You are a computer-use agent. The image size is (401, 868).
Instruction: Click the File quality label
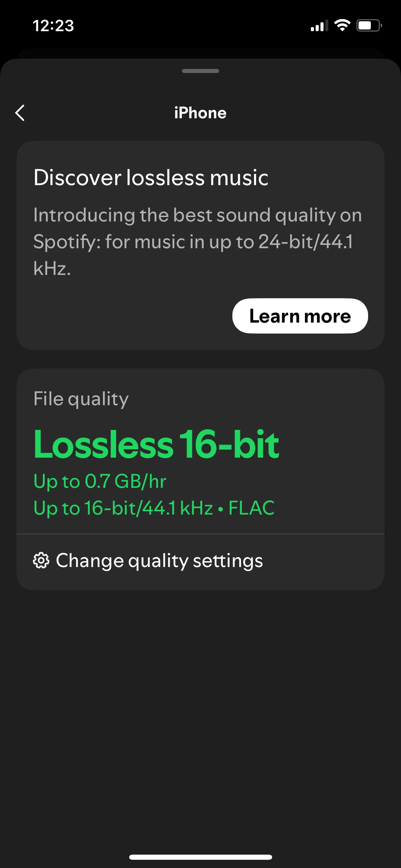[81, 399]
